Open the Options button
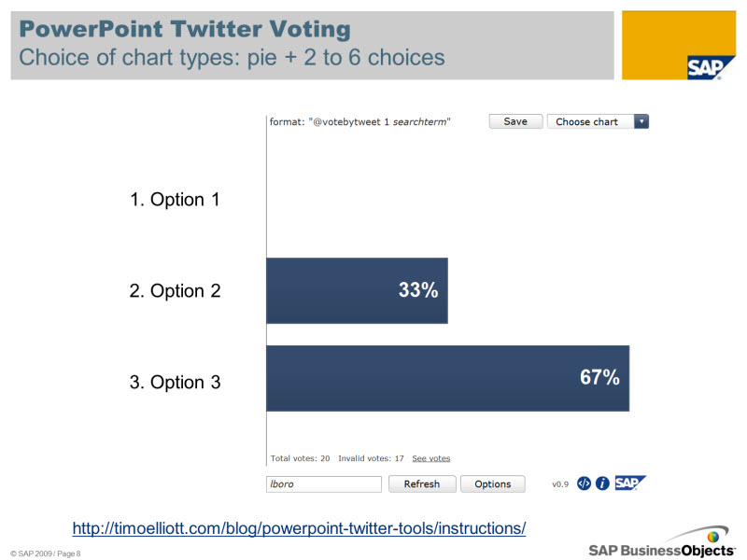Viewport: 747px width, 560px height. click(492, 483)
